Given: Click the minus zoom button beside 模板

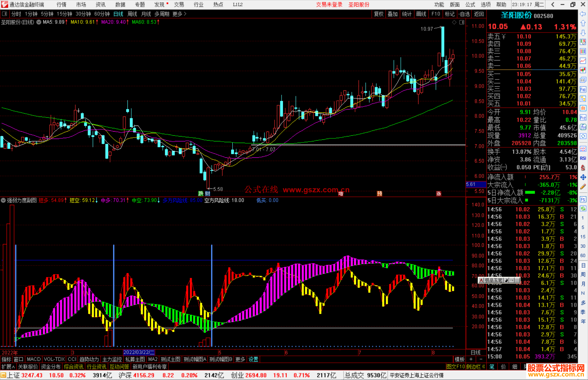Looking at the screenshot, I should (x=481, y=359).
